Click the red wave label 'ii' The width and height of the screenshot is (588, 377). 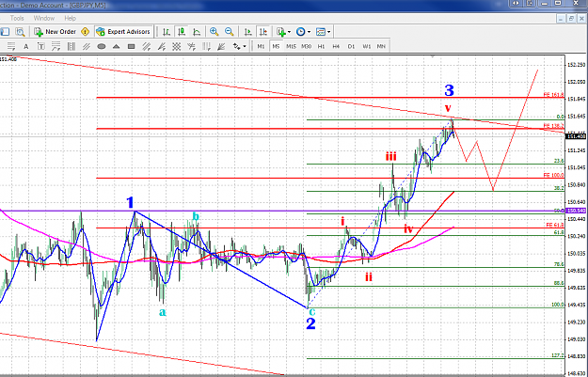pos(369,277)
